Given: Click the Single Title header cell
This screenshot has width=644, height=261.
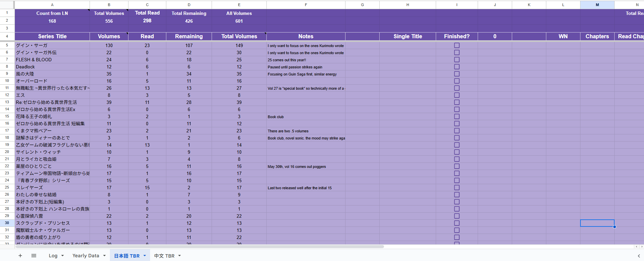Looking at the screenshot, I should point(408,36).
